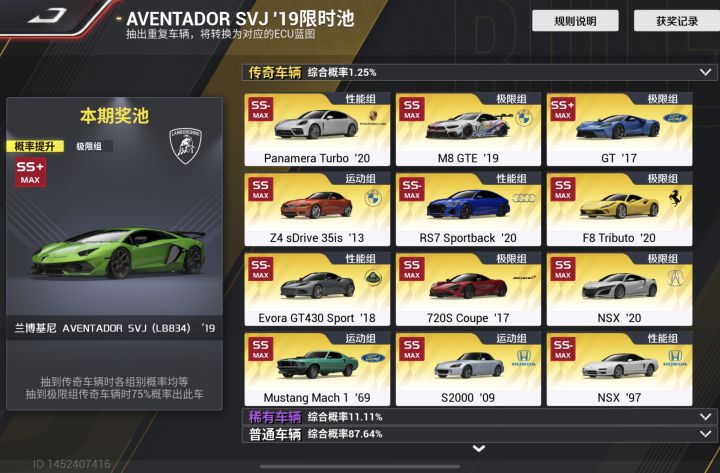Click the Audi rings logo on RS7 card
This screenshot has width=720, height=473.
(x=524, y=198)
